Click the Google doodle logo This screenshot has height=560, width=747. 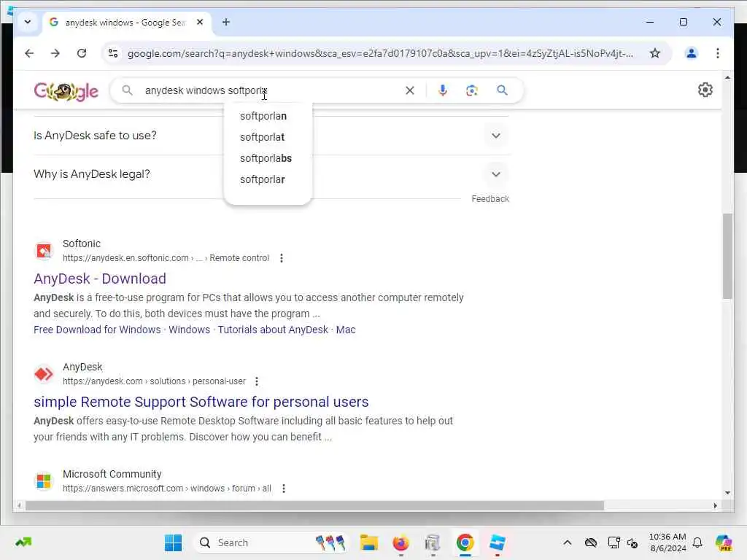click(x=66, y=91)
